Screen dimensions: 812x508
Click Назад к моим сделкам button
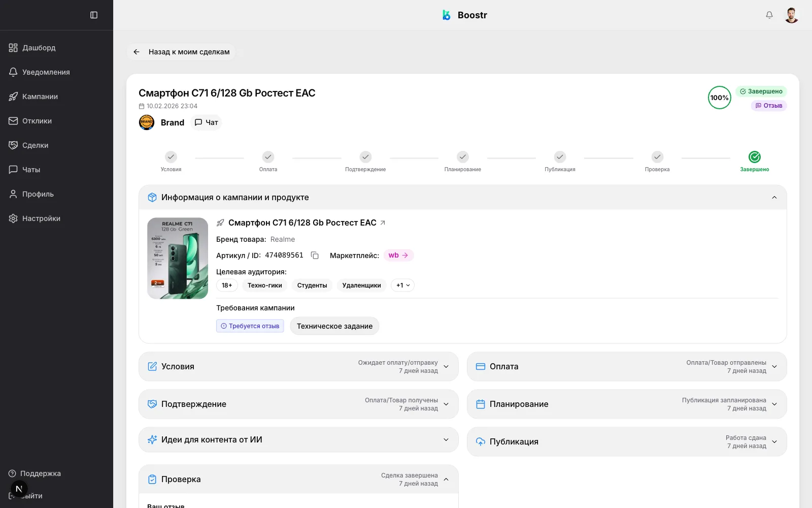pos(182,52)
